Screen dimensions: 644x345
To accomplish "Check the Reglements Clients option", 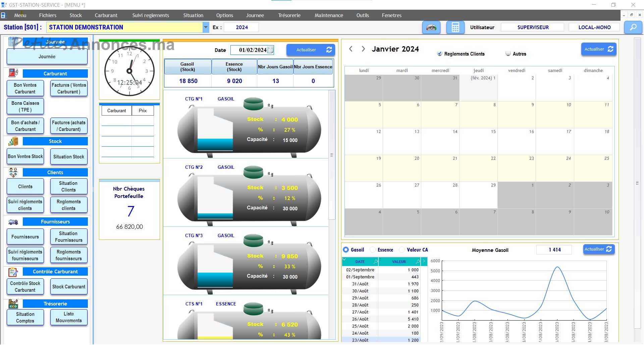I will click(x=439, y=54).
